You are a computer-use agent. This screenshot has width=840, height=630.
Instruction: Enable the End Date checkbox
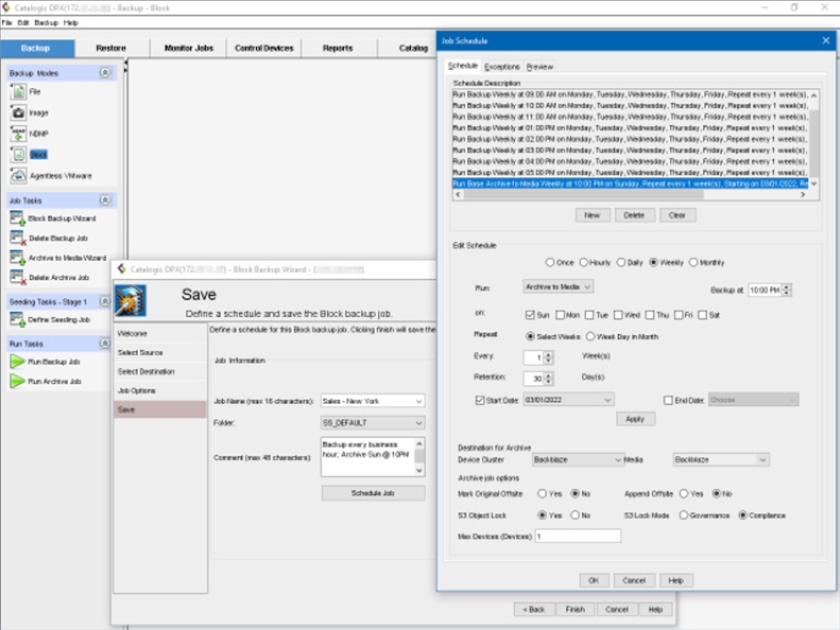[x=668, y=400]
